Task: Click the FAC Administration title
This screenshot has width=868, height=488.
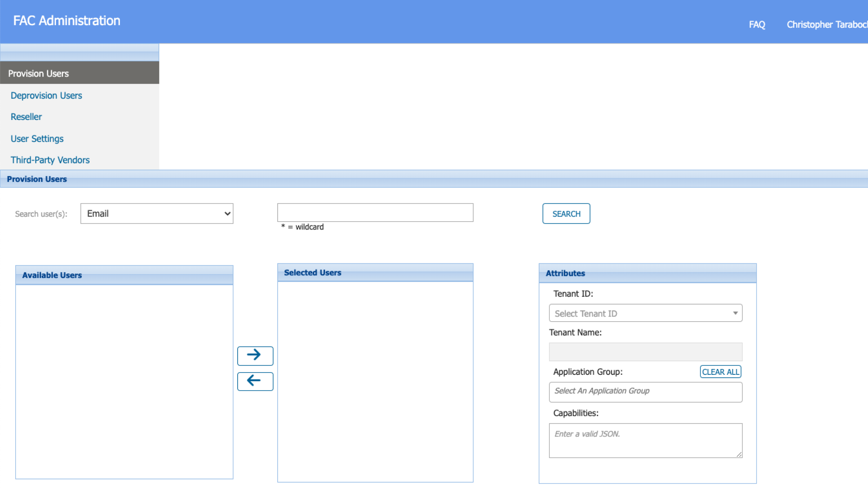Action: point(66,21)
